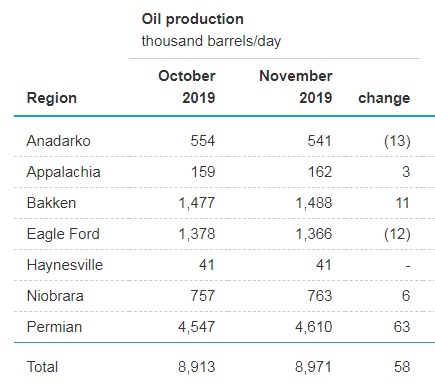This screenshot has width=435, height=386.
Task: Click the Oil production title
Action: [x=192, y=19]
